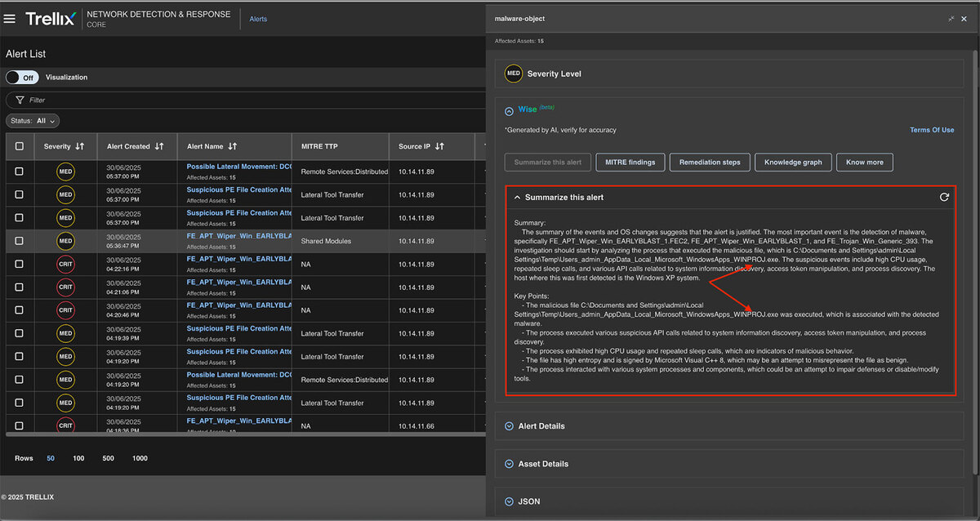
Task: Click the Alert List heading
Action: point(25,54)
